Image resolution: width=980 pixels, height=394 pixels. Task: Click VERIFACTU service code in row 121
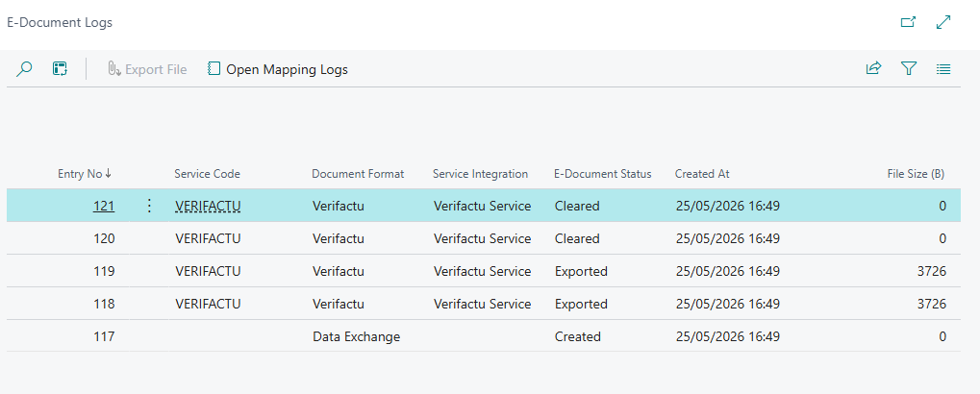coord(208,206)
